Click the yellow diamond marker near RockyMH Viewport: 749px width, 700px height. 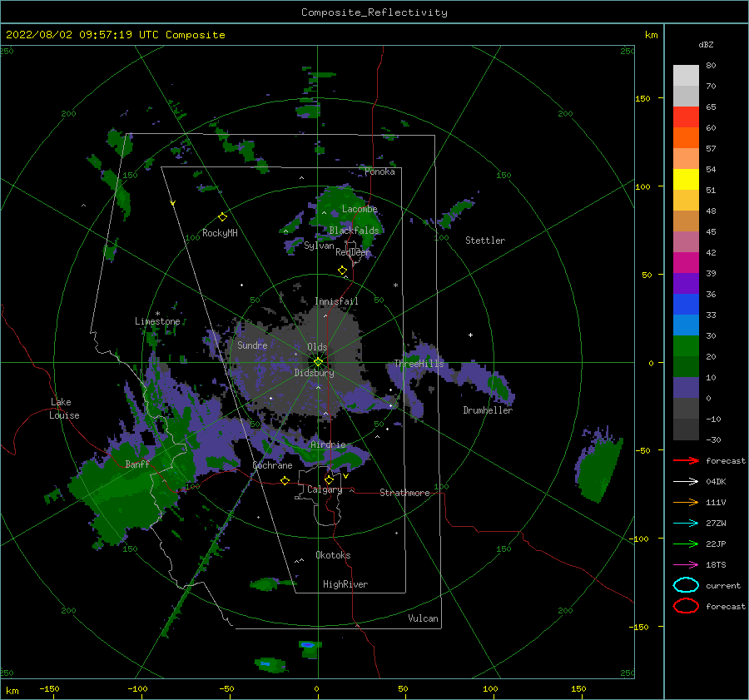[x=222, y=217]
